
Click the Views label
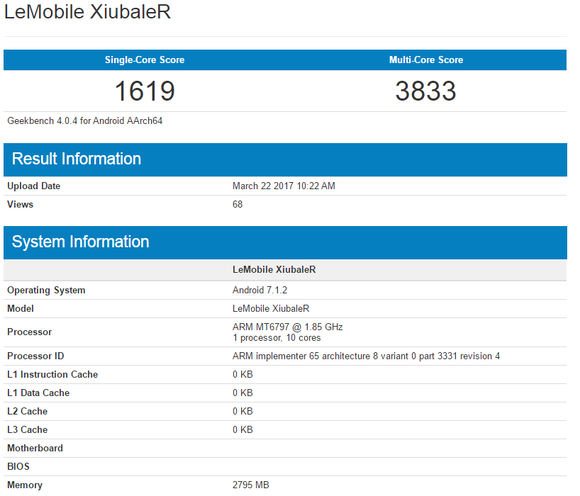tap(20, 205)
